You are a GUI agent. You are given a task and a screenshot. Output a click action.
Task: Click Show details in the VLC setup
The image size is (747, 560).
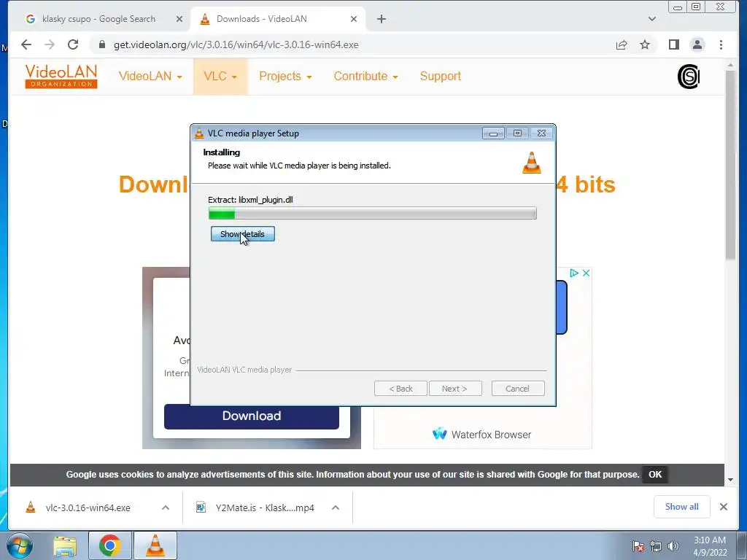(242, 234)
